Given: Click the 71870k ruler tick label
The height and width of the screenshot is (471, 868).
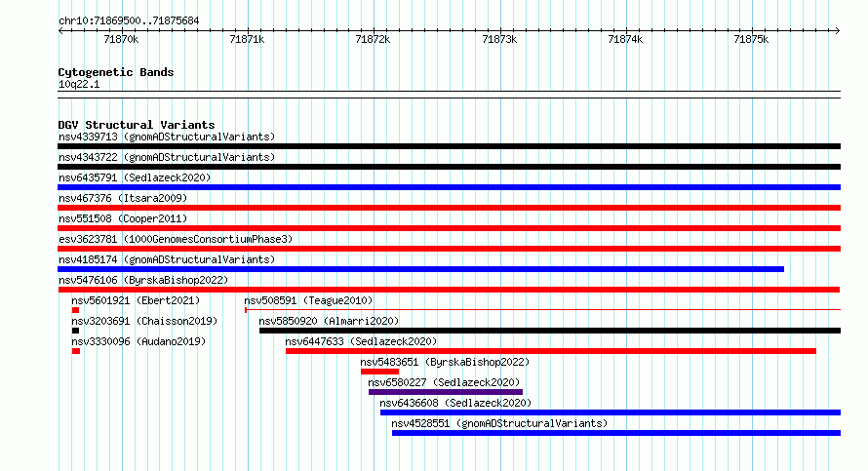Looking at the screenshot, I should (x=121, y=40).
